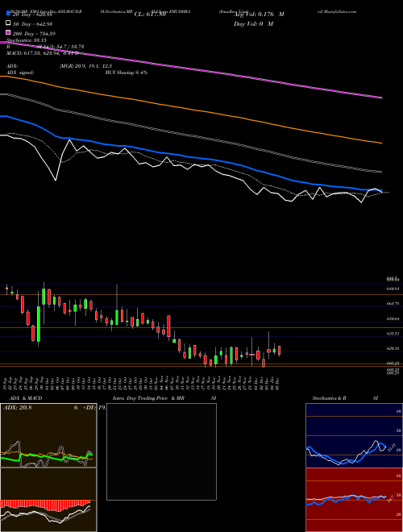
Task: Select the '20 Day = 620.88' legend text
Action: [32, 15]
